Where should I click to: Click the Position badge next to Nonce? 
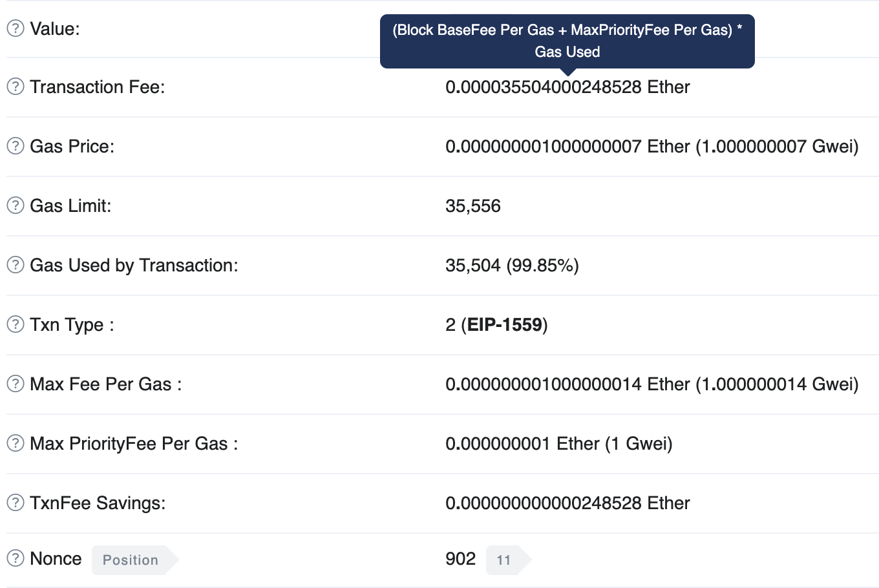click(x=129, y=560)
